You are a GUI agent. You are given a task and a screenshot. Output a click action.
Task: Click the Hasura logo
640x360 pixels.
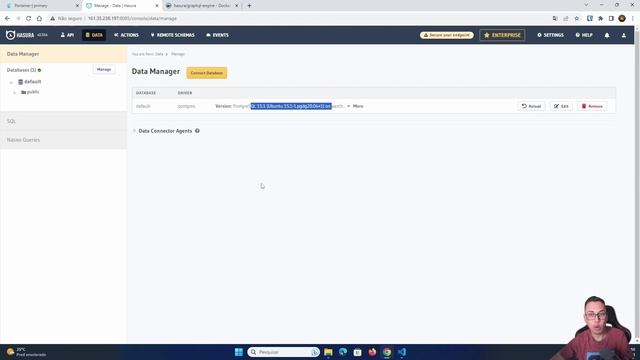pos(20,35)
